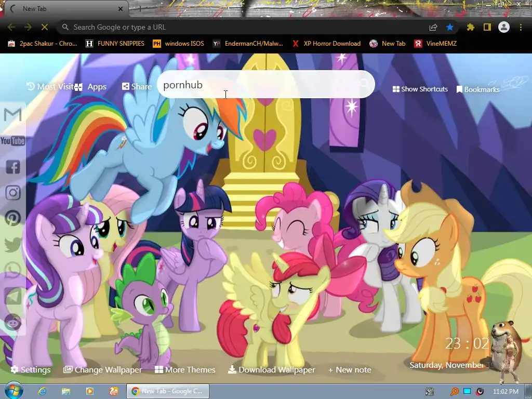Viewport: 532px width, 399px height.
Task: Open the Instagram sidebar shortcut
Action: 13,192
